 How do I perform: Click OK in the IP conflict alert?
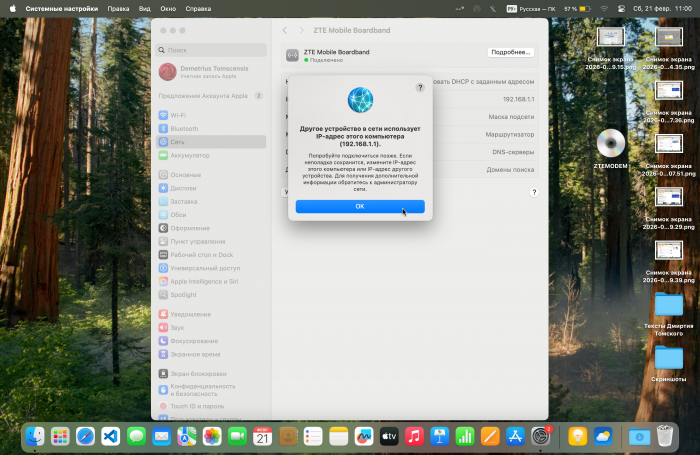pyautogui.click(x=359, y=206)
